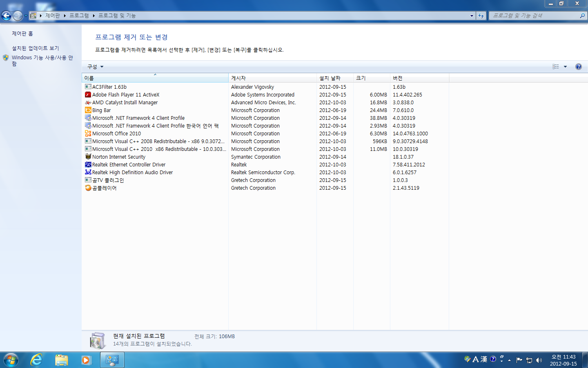This screenshot has width=588, height=368.
Task: Select the Realtek High Definition Audio Driver icon
Action: pyautogui.click(x=88, y=172)
